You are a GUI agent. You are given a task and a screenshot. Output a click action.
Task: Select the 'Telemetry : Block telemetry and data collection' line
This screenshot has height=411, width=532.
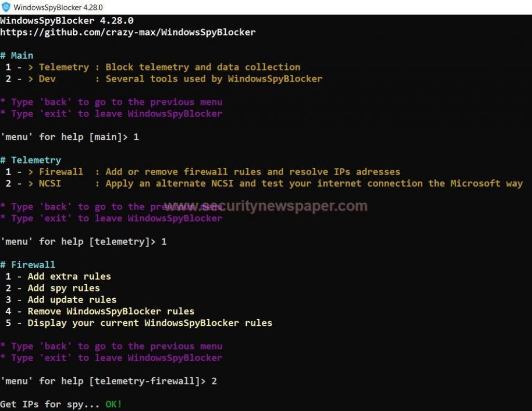point(153,67)
